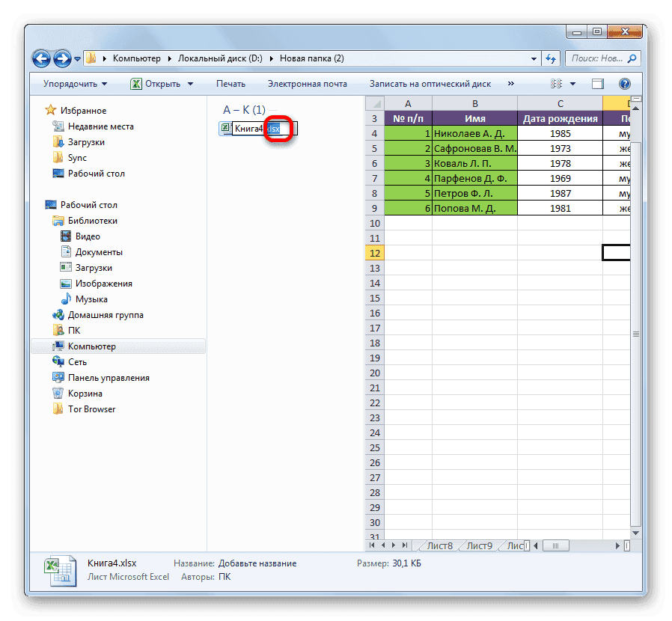Open the address bar history dropdown arrow
672x621 pixels.
click(x=533, y=58)
